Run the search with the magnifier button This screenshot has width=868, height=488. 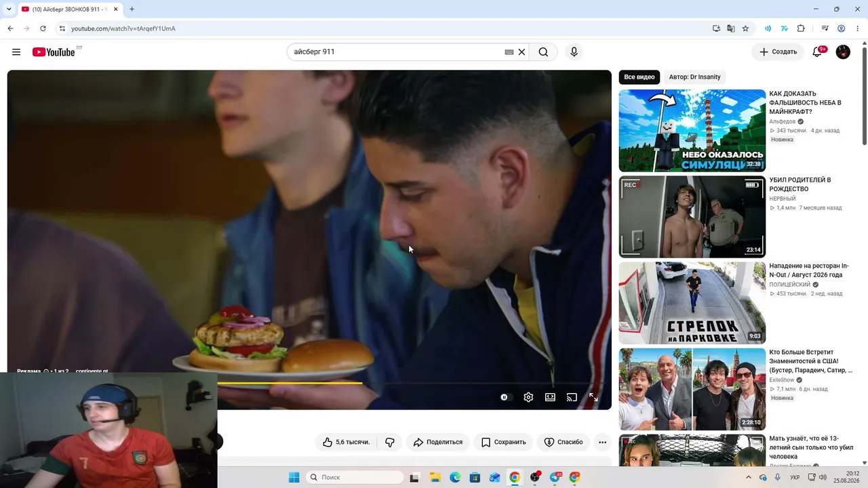pos(543,52)
